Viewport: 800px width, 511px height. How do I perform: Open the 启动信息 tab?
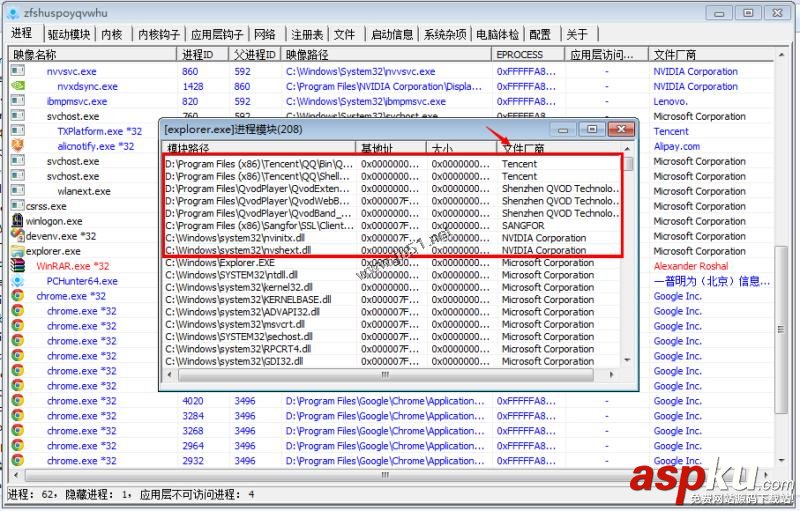pos(392,35)
